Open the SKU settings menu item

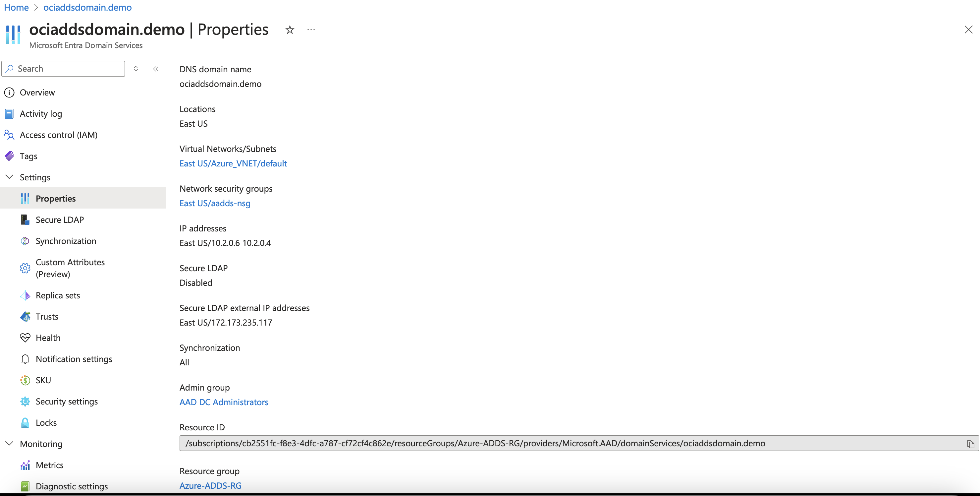pyautogui.click(x=43, y=380)
